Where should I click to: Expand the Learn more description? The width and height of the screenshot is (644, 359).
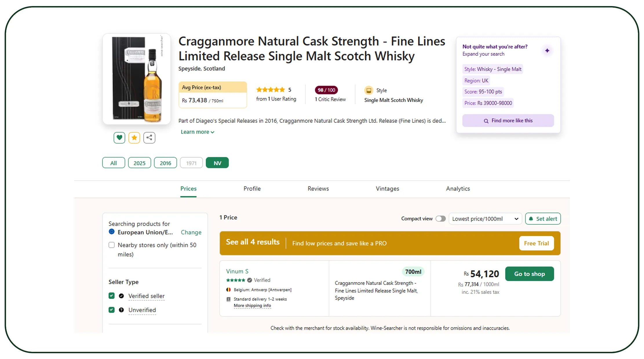(x=198, y=132)
